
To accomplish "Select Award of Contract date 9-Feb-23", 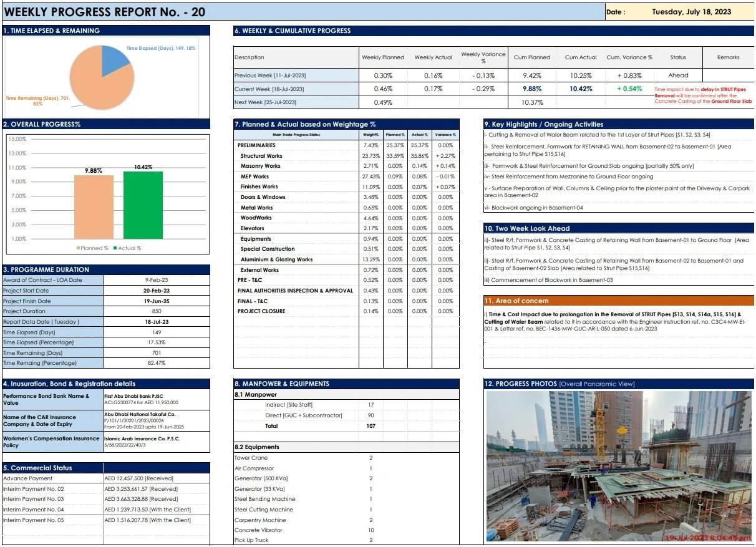I will (157, 280).
